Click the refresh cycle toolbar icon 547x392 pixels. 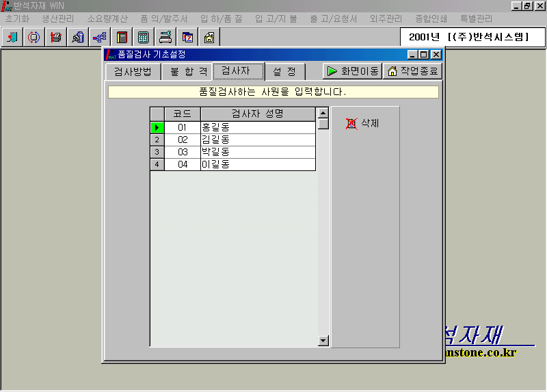coord(34,37)
